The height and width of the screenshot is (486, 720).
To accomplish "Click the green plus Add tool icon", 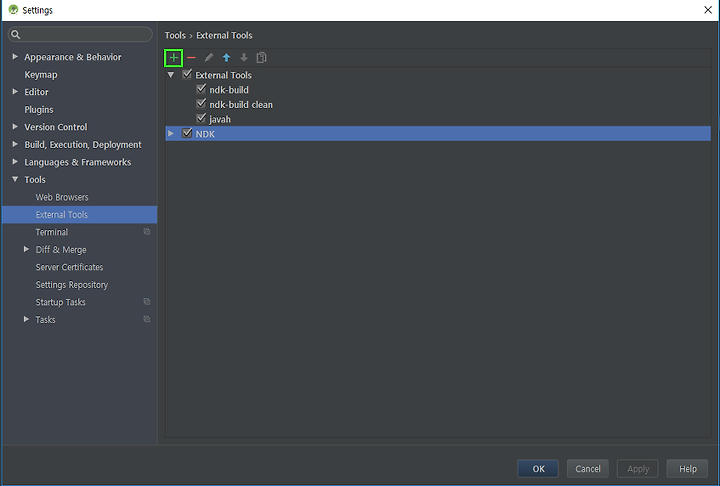I will coord(174,58).
